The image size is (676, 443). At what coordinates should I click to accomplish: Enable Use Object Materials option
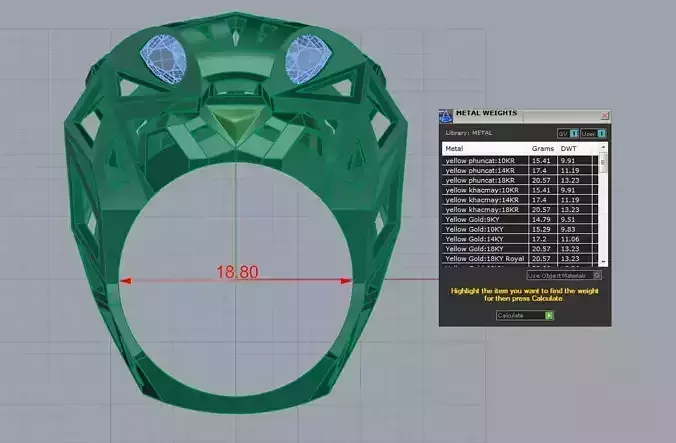(564, 275)
